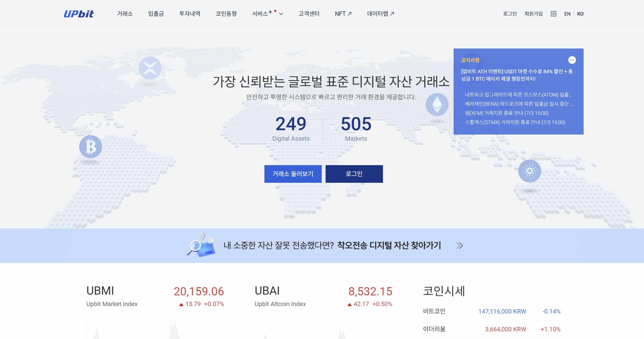
Task: Click the XRP coin icon on map
Action: [150, 68]
